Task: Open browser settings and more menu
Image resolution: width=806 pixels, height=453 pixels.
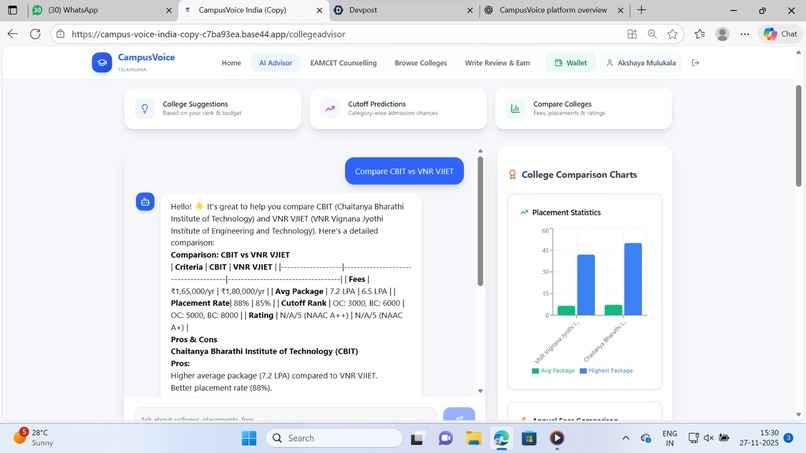Action: [x=745, y=34]
